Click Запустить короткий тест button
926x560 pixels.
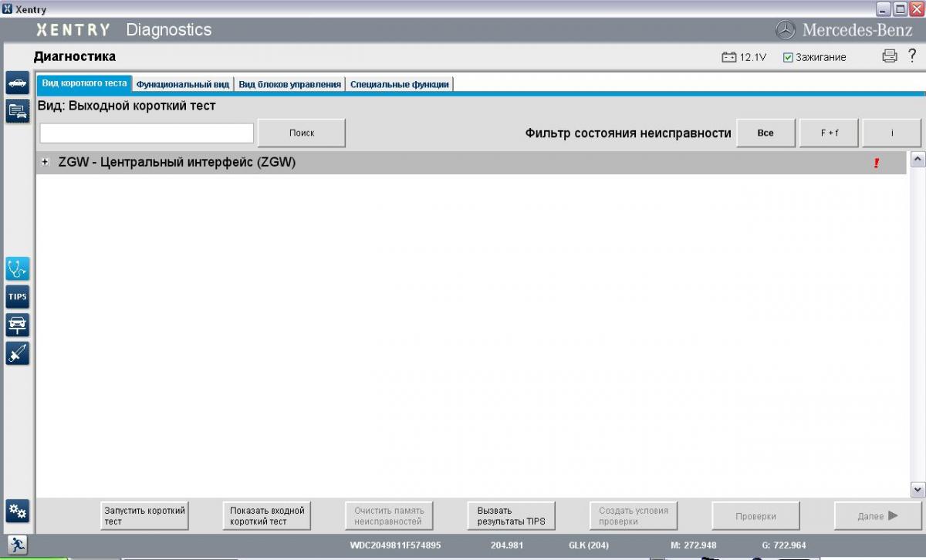pos(145,516)
